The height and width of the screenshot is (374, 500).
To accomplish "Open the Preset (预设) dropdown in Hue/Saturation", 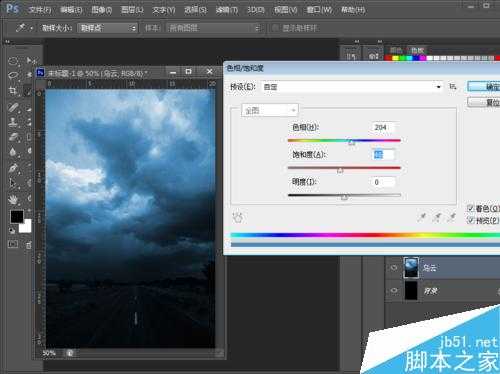I will (x=352, y=87).
